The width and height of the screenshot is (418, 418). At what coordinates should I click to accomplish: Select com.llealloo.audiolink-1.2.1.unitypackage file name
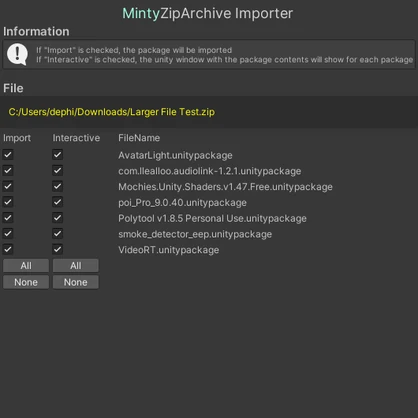click(x=210, y=171)
